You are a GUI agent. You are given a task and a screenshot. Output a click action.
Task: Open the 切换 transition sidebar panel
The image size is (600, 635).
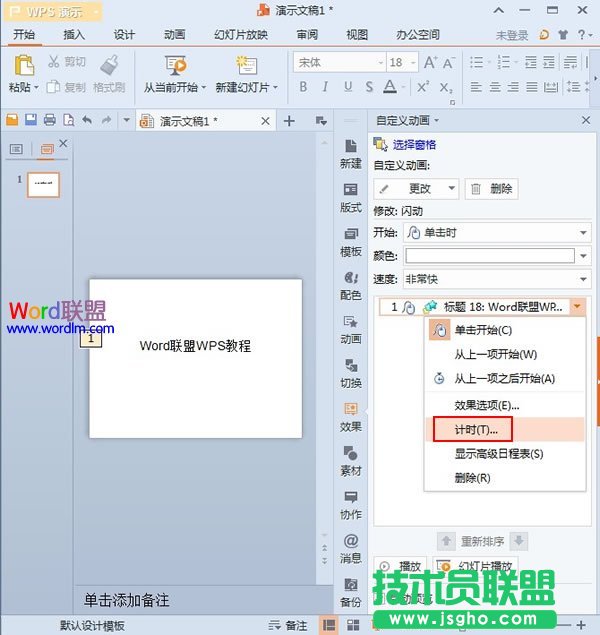[x=351, y=372]
